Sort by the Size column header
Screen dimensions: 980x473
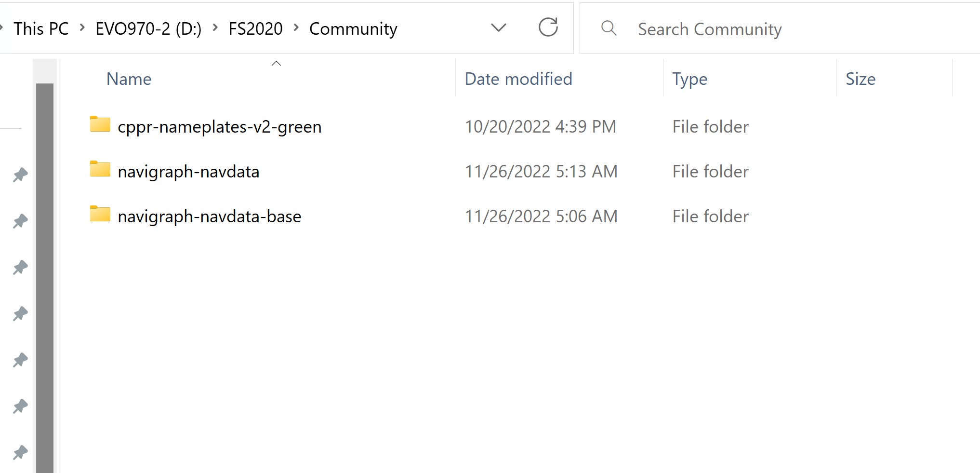[x=861, y=79]
